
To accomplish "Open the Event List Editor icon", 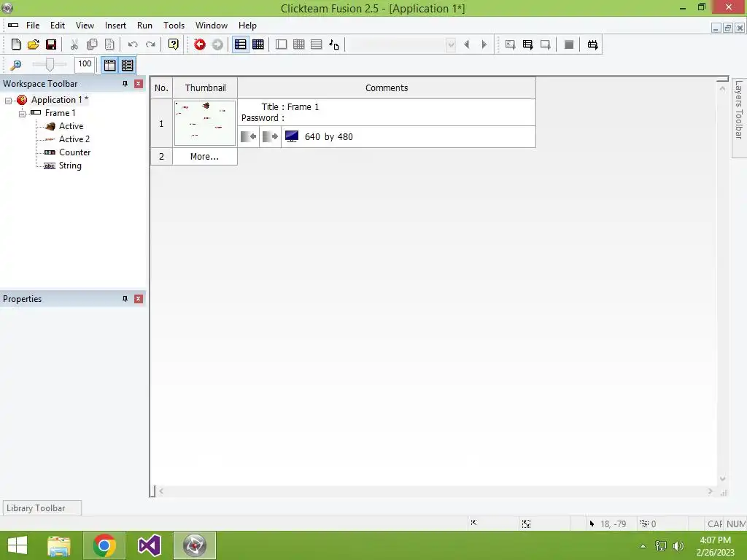I will pyautogui.click(x=317, y=44).
